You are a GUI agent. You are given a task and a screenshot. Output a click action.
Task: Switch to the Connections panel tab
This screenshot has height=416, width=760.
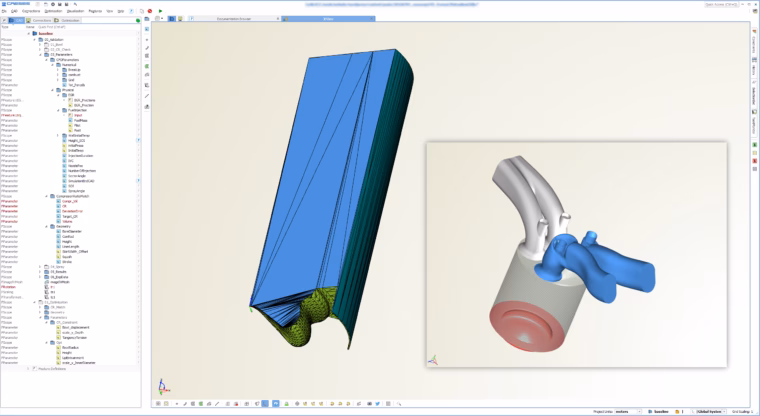39,20
